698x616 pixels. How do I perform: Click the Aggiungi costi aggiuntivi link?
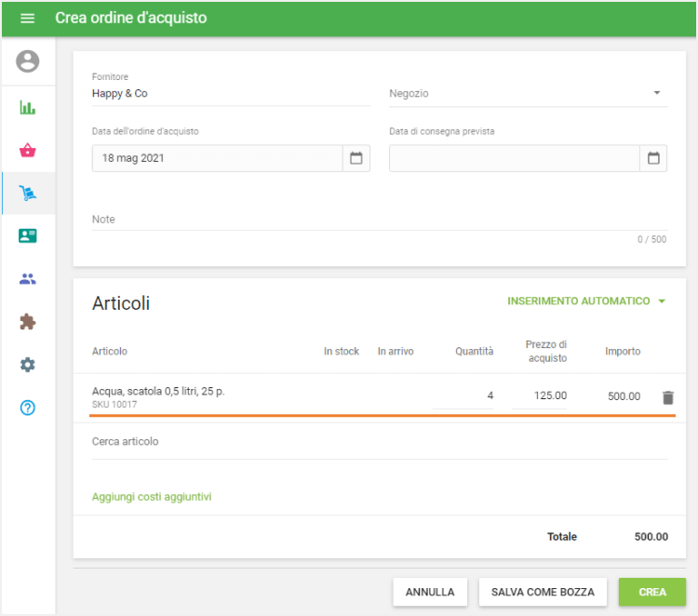point(152,497)
